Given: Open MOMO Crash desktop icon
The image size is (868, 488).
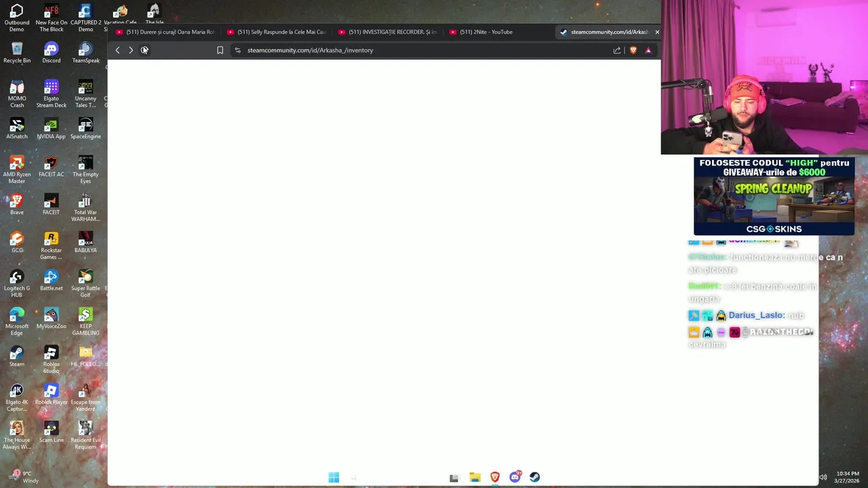Looking at the screenshot, I should [17, 94].
